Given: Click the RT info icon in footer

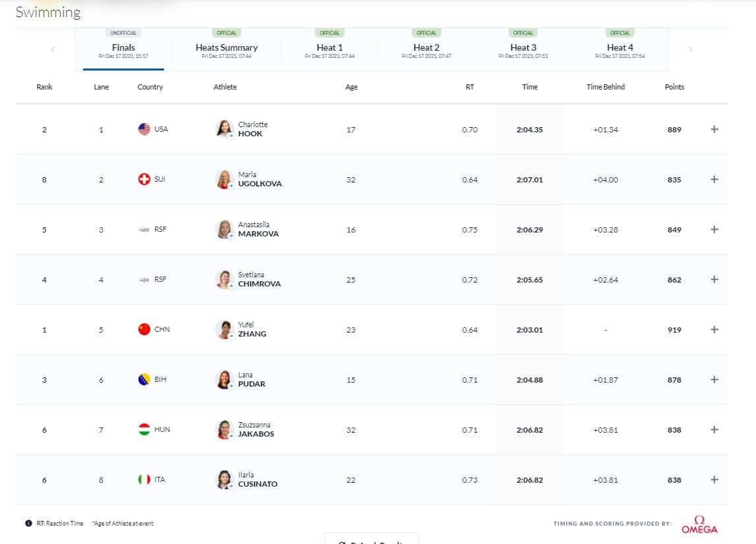Looking at the screenshot, I should point(28,524).
